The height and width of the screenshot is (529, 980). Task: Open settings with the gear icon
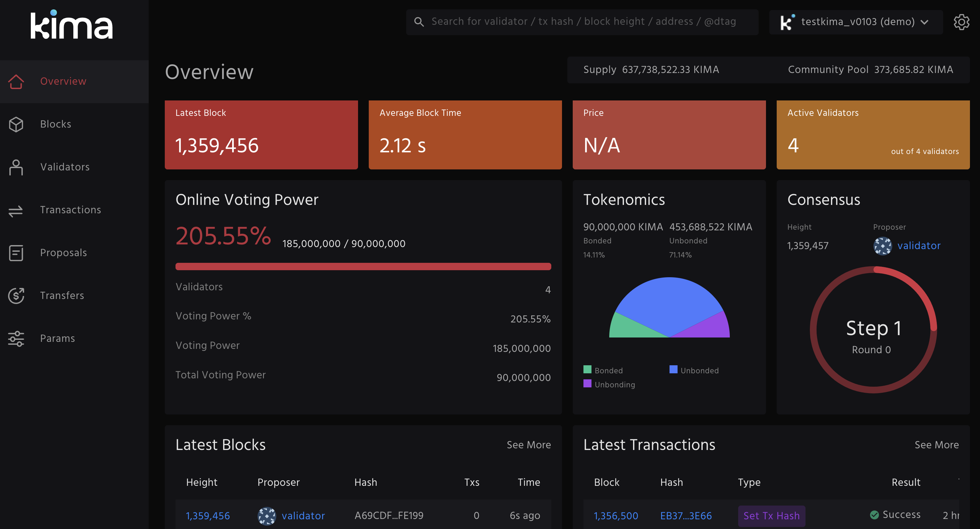[961, 22]
